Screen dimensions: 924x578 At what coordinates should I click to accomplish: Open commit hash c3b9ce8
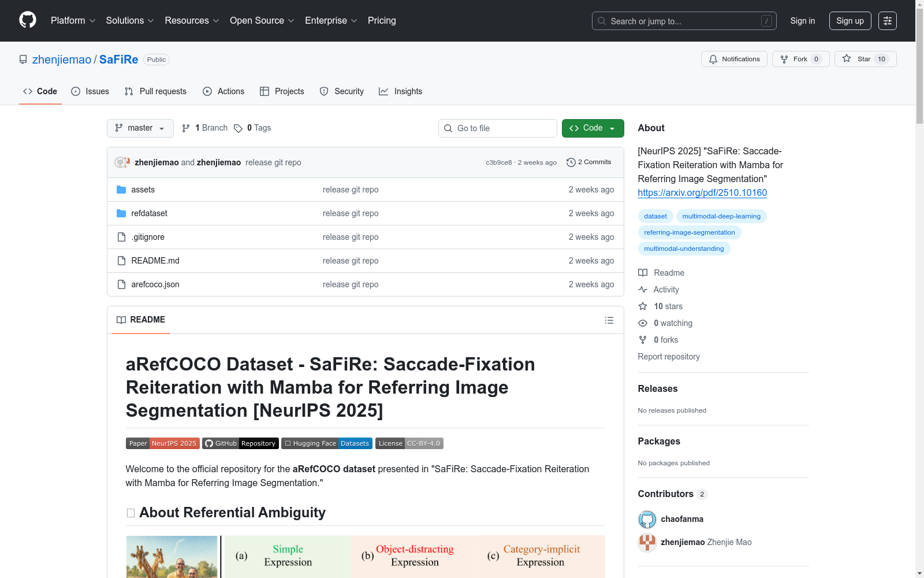click(499, 163)
